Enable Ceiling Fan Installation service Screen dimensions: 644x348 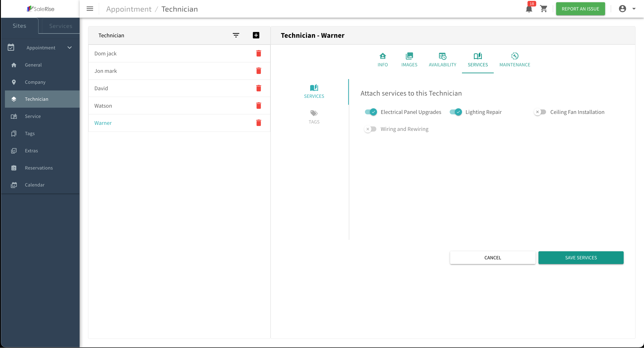pyautogui.click(x=540, y=112)
